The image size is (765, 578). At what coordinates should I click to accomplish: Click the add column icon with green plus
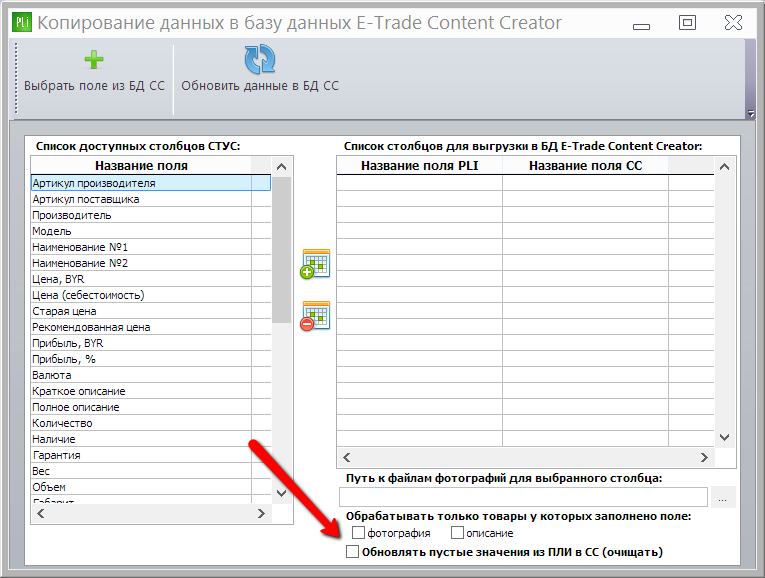[x=315, y=264]
